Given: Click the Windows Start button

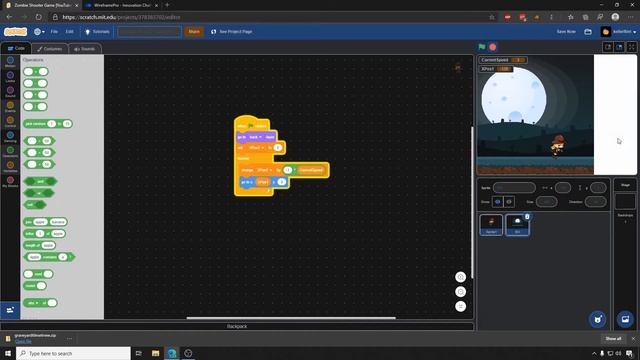Looking at the screenshot, I should point(8,353).
